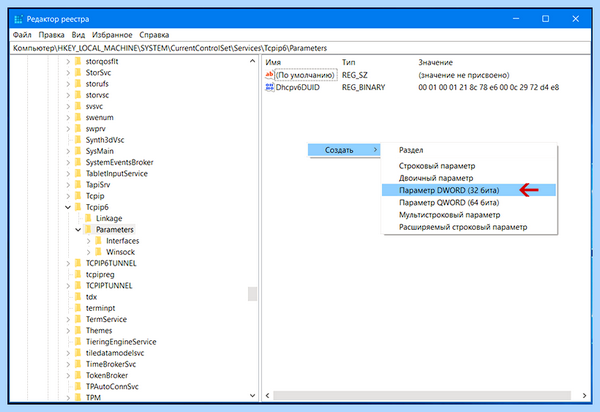Select the TPM folder icon
Viewport: 600px width, 412px height.
78,397
